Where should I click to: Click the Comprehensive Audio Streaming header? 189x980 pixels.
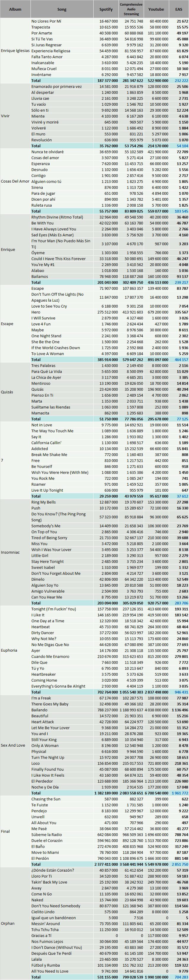click(131, 9)
